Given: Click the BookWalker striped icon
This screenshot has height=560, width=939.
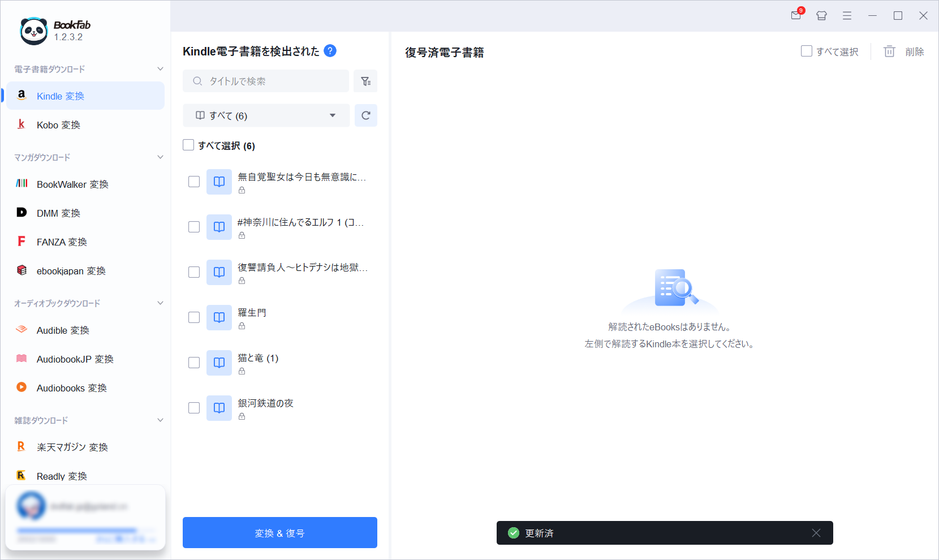Looking at the screenshot, I should pos(21,183).
